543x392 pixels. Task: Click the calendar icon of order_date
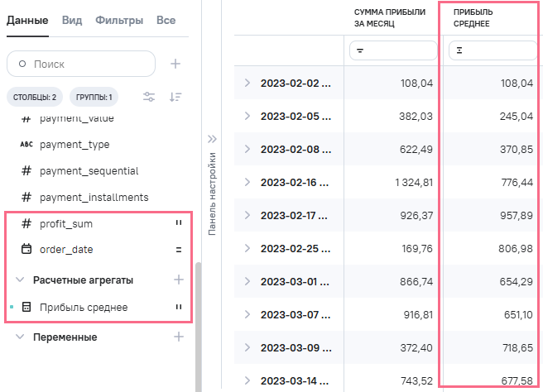26,249
